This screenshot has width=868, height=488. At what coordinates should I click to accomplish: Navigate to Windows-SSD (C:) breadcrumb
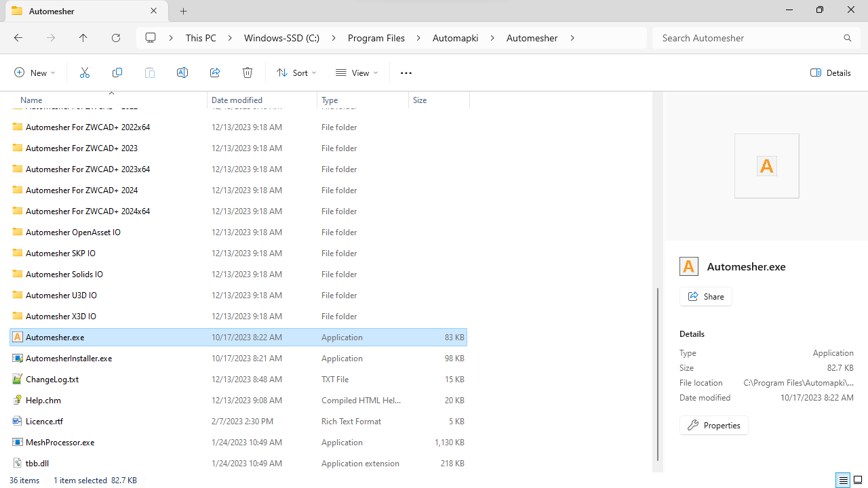tap(282, 38)
